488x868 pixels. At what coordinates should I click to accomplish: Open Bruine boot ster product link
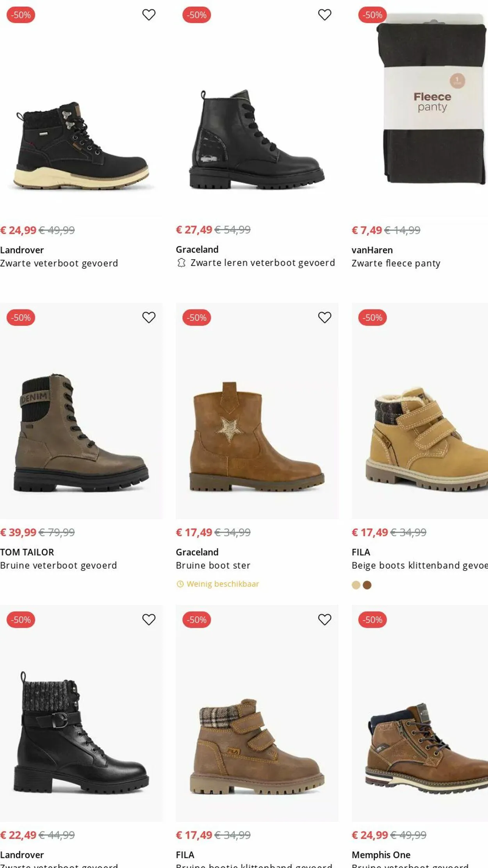coord(213,566)
